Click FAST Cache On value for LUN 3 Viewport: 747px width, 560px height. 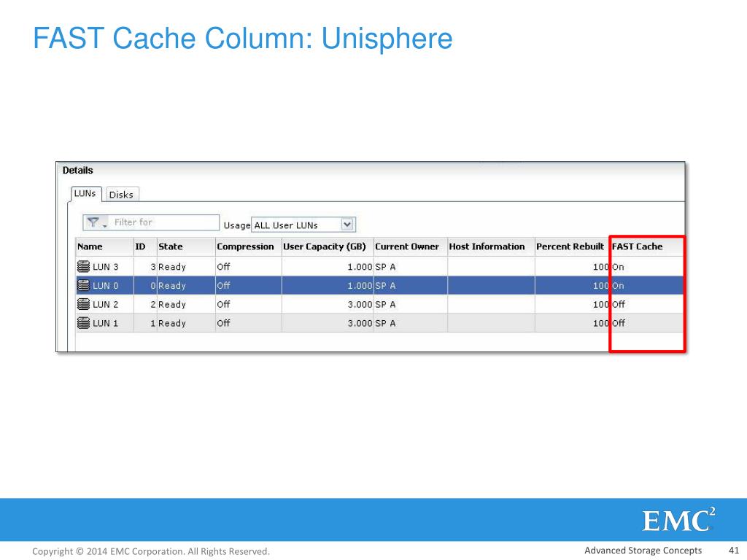[618, 267]
